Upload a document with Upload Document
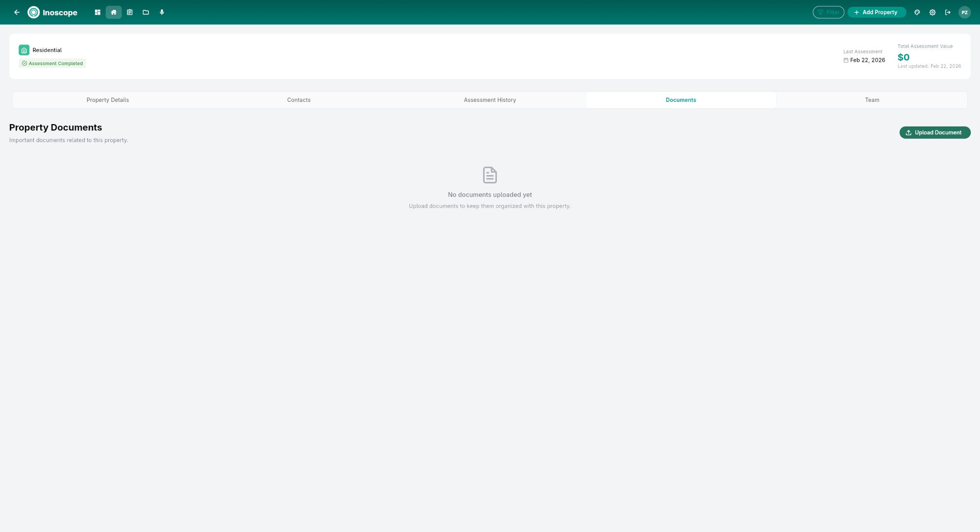 click(934, 132)
